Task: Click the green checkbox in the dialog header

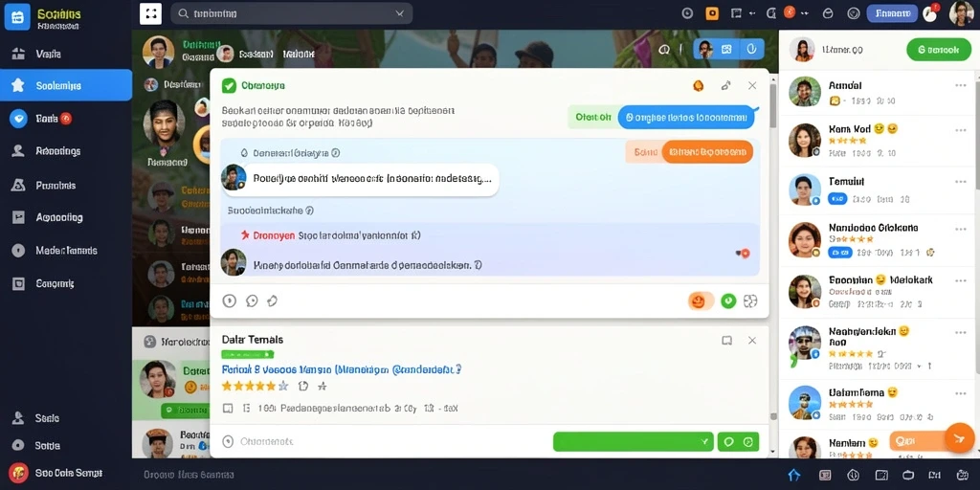Action: tap(229, 85)
